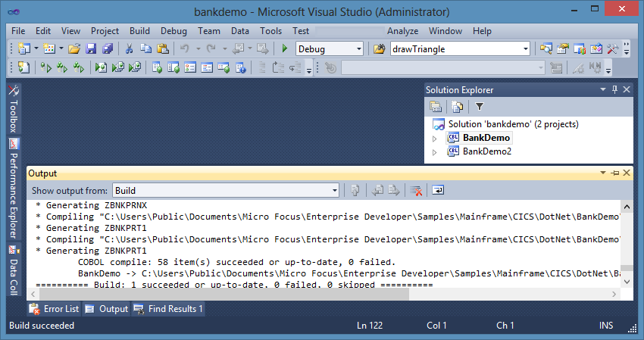Click the Solution Explorer filter icon
This screenshot has height=340, width=644.
click(x=479, y=107)
